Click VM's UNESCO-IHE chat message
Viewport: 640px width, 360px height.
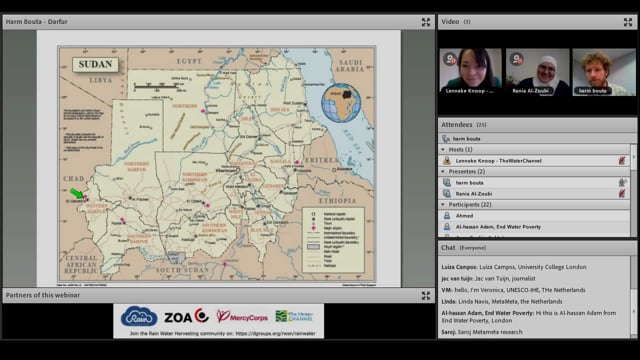513,290
